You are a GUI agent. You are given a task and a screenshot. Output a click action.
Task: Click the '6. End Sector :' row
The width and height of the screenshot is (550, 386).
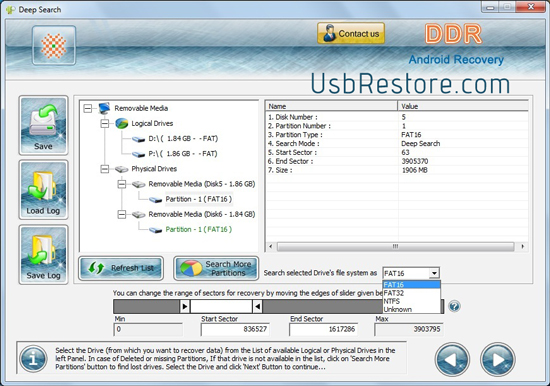click(x=397, y=161)
